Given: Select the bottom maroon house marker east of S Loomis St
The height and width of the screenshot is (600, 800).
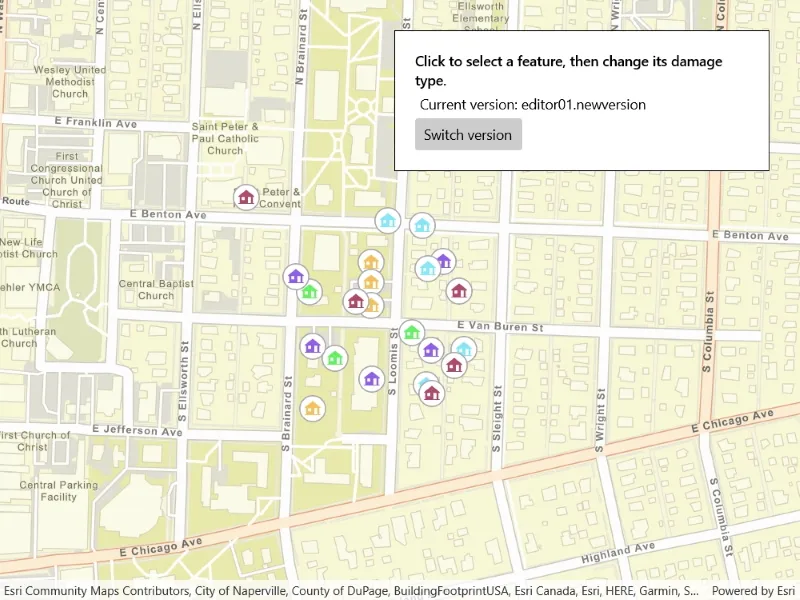Looking at the screenshot, I should coord(432,393).
